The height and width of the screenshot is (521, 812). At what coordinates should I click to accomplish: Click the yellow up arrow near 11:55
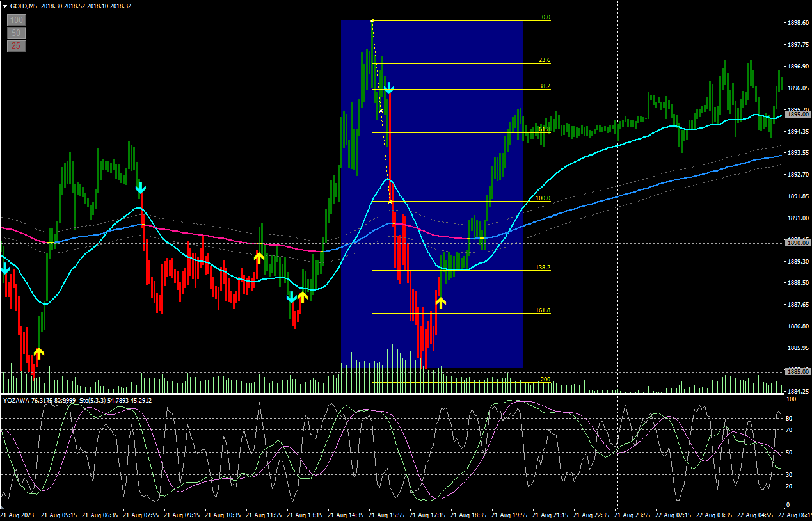coord(259,257)
